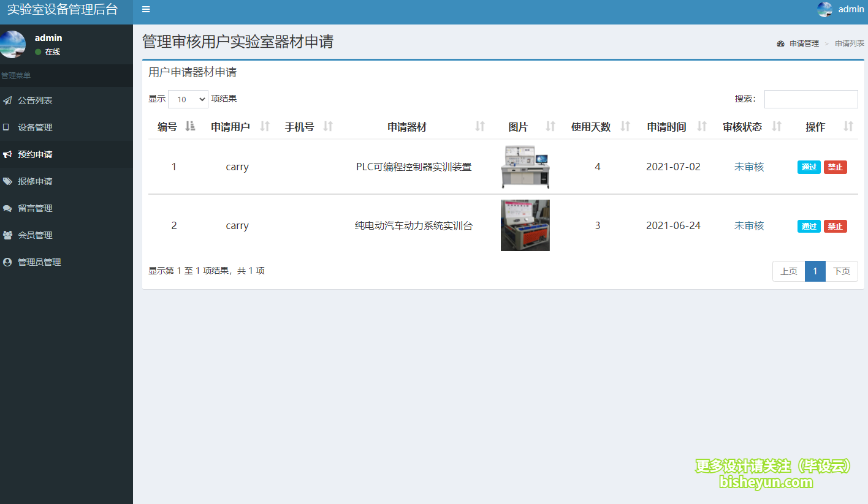Click the 留言管理 message bubble icon
Image resolution: width=868 pixels, height=504 pixels.
point(7,208)
